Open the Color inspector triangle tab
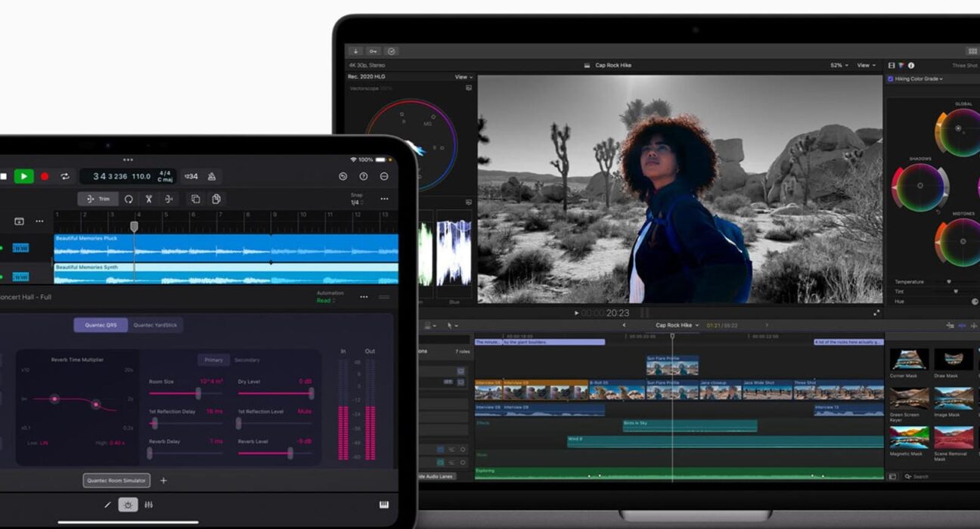The width and height of the screenshot is (980, 529). coord(901,66)
